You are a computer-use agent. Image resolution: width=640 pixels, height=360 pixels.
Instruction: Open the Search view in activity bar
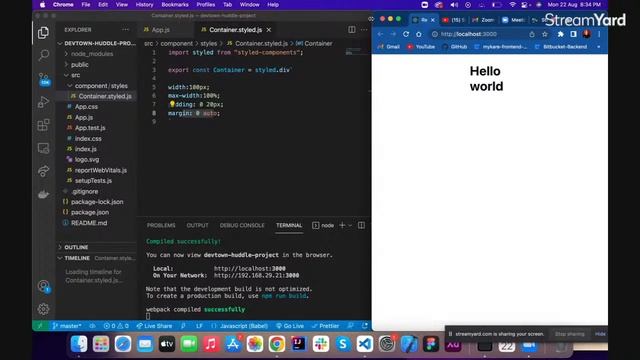click(43, 55)
